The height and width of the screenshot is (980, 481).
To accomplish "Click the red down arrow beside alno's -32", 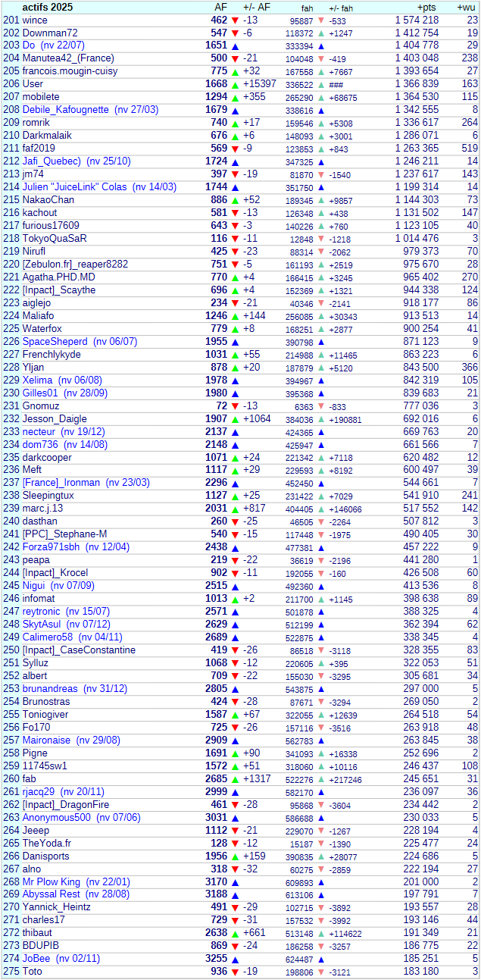I will [235, 869].
